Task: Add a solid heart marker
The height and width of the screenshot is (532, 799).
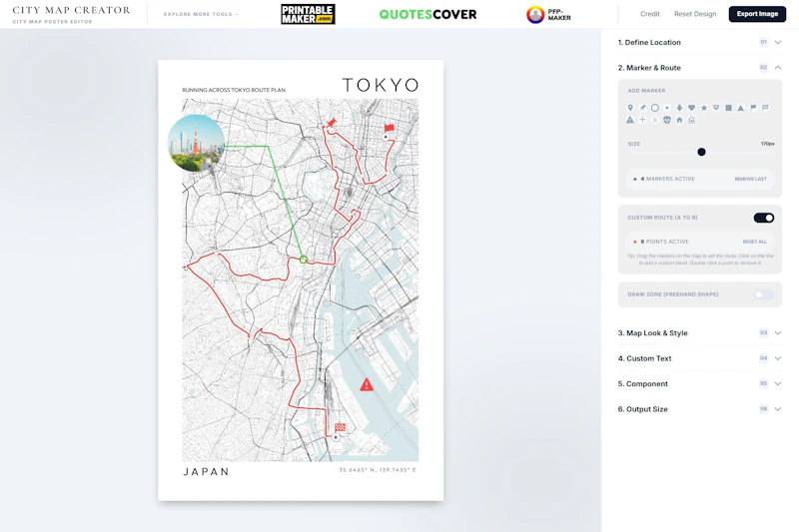Action: (691, 108)
